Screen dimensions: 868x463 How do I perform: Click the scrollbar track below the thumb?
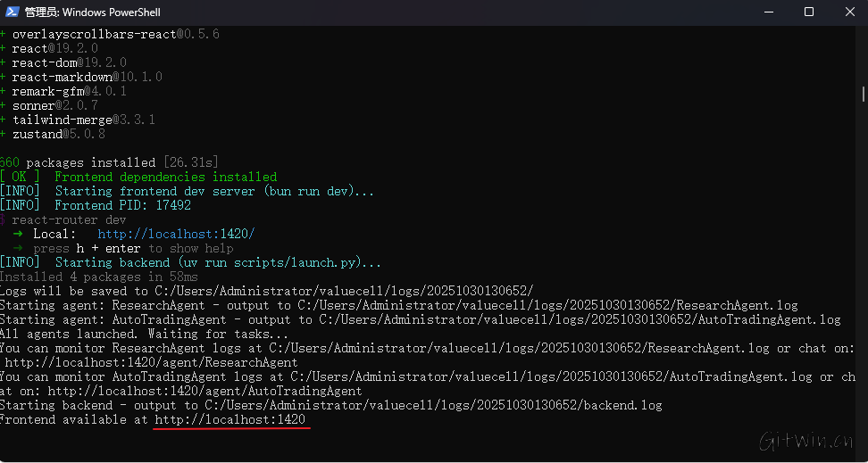click(864, 268)
